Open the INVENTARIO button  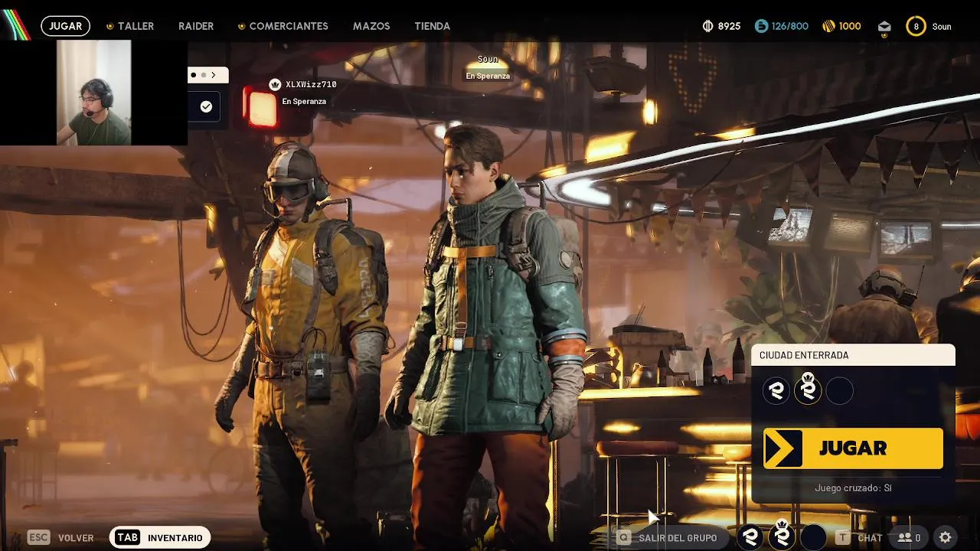160,538
